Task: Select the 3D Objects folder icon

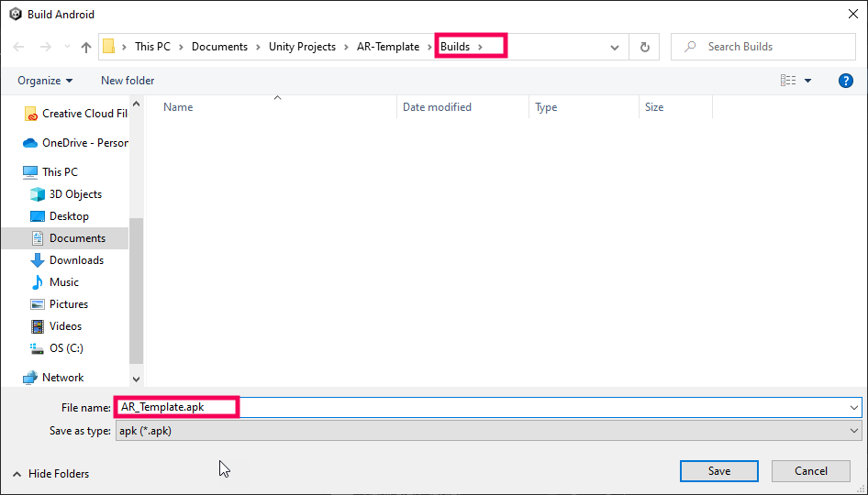Action: click(38, 194)
